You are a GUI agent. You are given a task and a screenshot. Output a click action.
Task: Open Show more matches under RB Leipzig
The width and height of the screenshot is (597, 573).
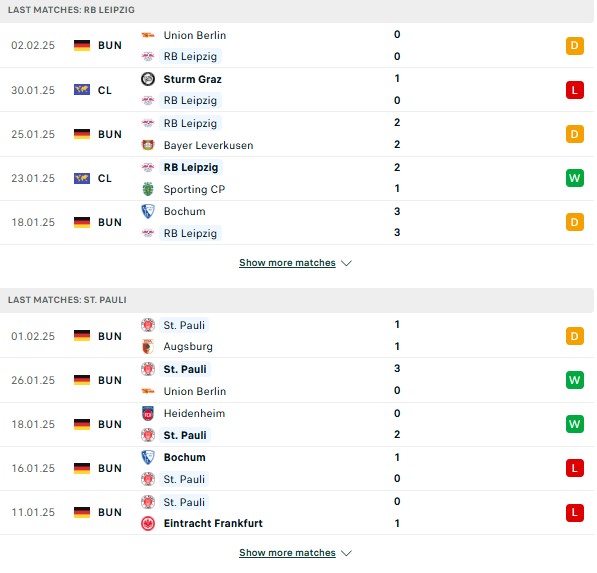[x=287, y=263]
